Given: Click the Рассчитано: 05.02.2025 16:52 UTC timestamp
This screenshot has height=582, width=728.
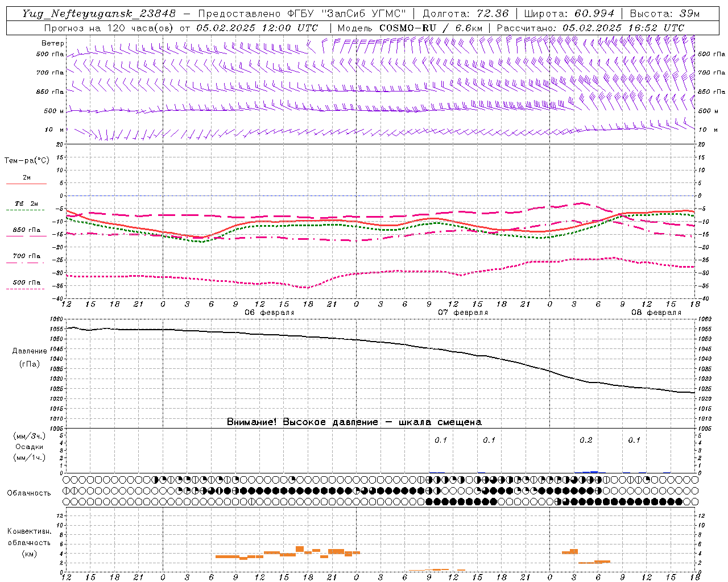Looking at the screenshot, I should [590, 28].
